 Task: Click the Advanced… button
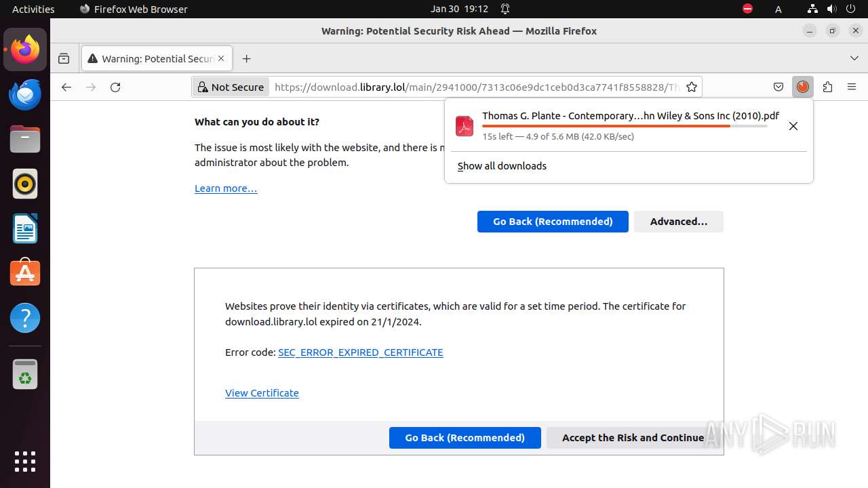click(679, 222)
